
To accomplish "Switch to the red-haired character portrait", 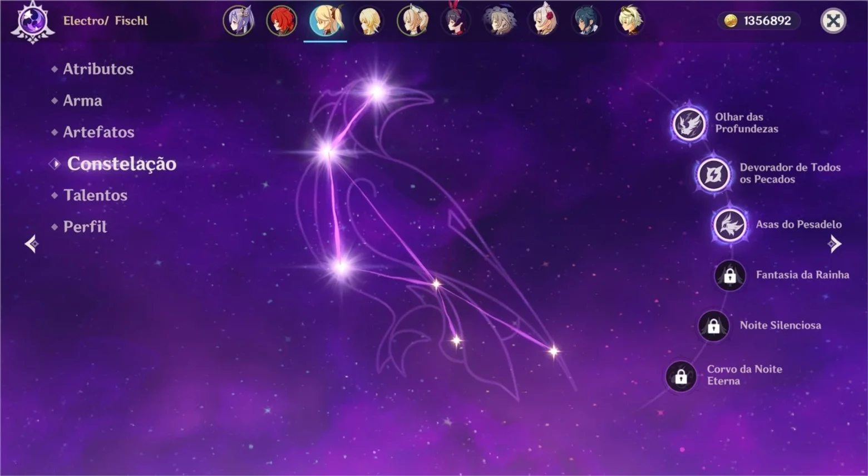I will coord(282,21).
